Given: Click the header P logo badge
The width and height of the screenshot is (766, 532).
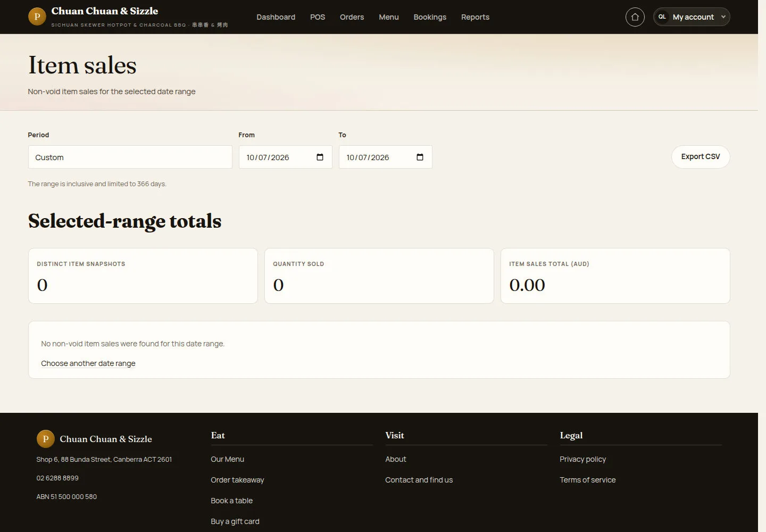Looking at the screenshot, I should click(37, 16).
